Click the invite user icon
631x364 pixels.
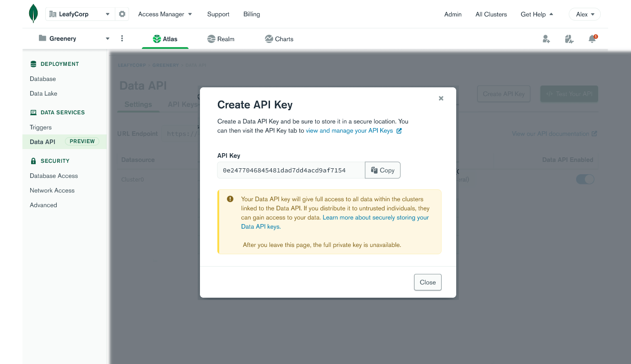point(546,39)
